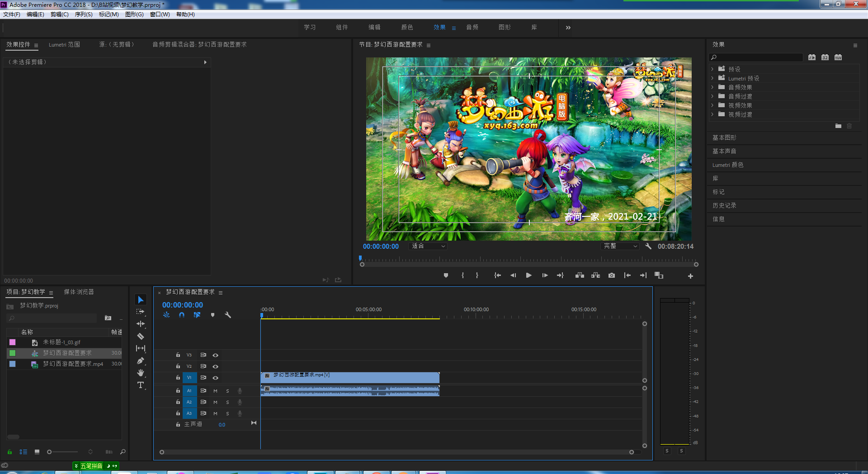Toggle snap magnet in the timeline
Viewport: 868px width, 474px height.
point(181,315)
